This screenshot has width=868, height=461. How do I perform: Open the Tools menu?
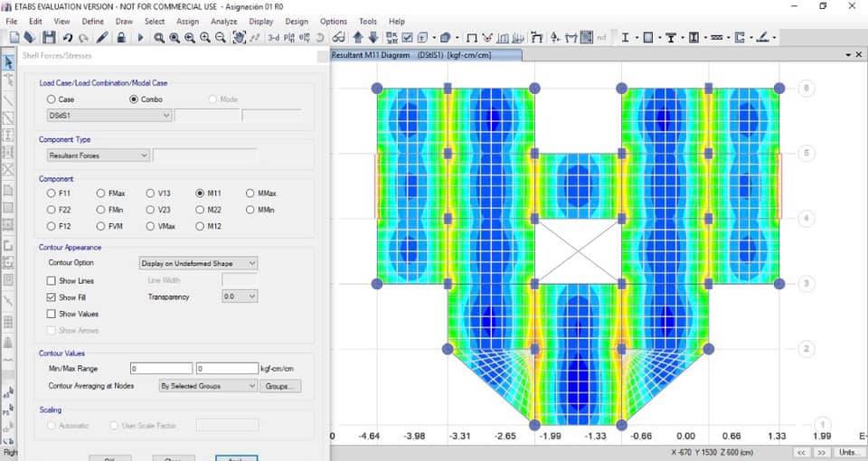pos(368,21)
